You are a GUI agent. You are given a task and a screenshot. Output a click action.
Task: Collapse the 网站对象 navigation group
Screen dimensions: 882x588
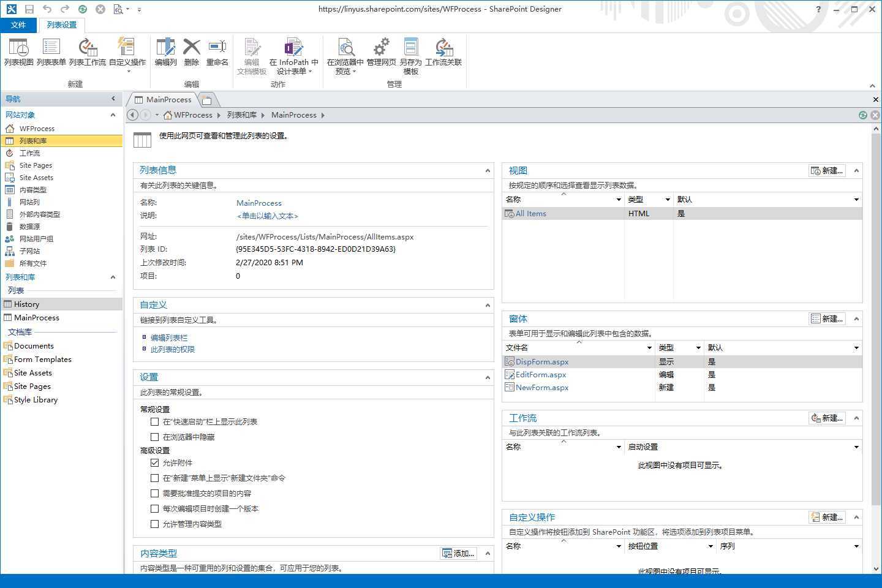113,115
